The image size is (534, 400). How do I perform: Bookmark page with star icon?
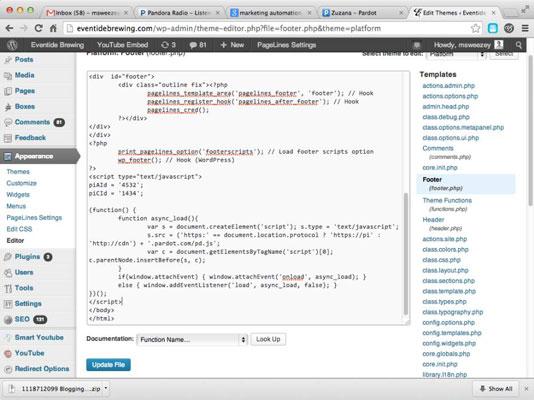(x=475, y=28)
